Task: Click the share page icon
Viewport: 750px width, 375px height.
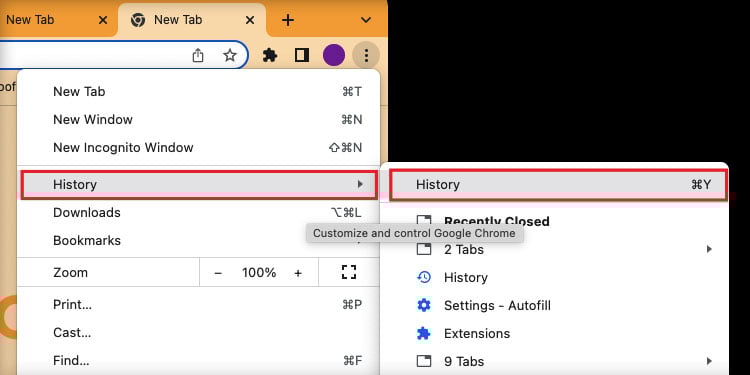Action: 198,55
